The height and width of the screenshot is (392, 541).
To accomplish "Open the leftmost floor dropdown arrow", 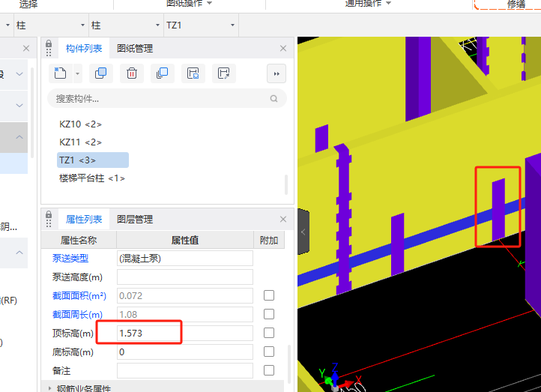I will (x=7, y=25).
